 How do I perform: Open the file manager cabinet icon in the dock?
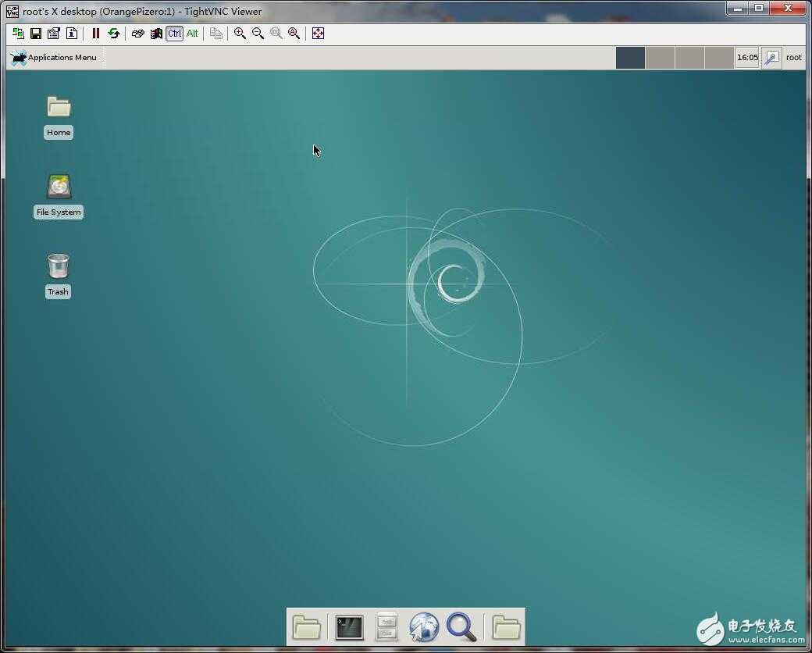(x=386, y=626)
